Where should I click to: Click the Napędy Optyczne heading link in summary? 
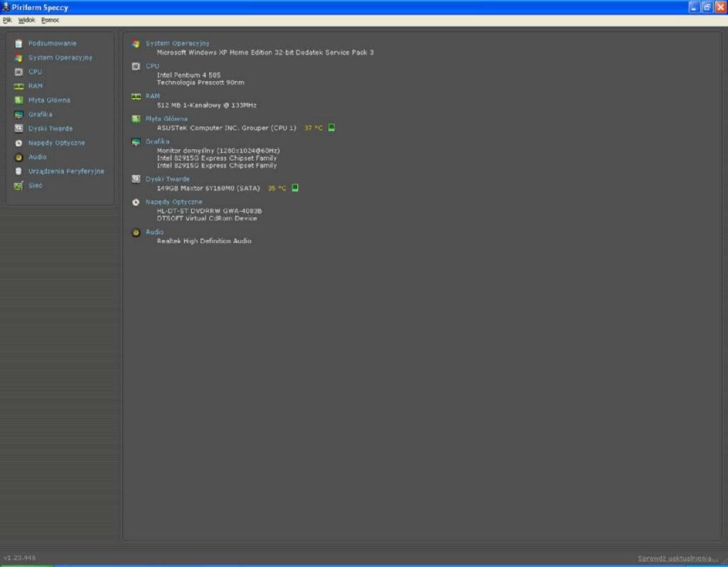pyautogui.click(x=174, y=202)
